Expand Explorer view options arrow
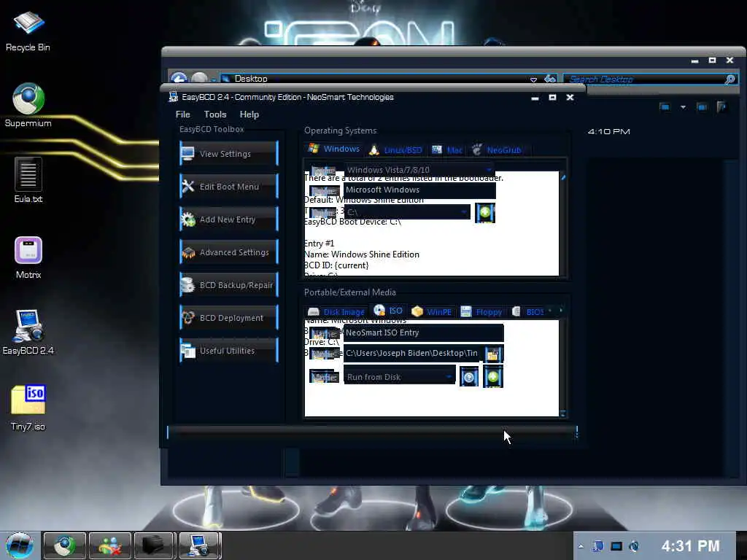747x560 pixels. pos(683,107)
